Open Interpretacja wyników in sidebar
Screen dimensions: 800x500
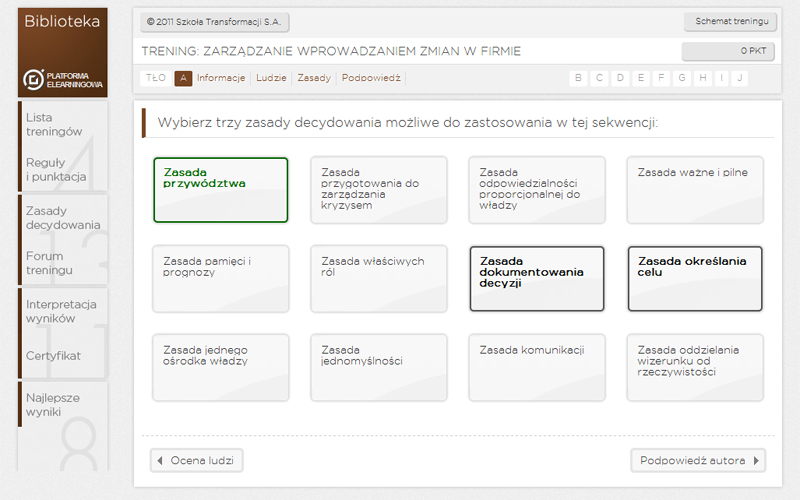coord(61,311)
